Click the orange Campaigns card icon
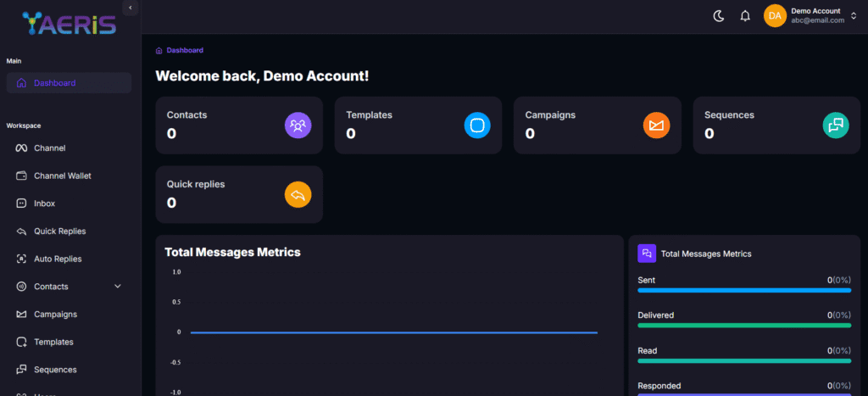This screenshot has height=396, width=868. tap(657, 125)
